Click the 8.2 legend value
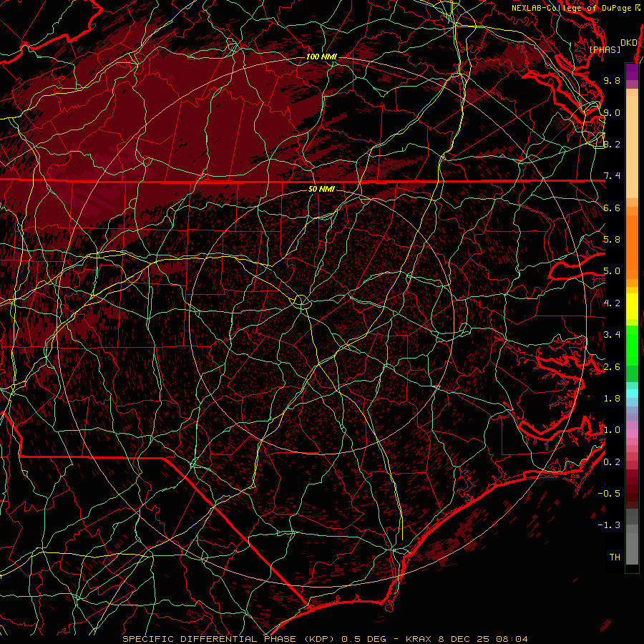Screen dimensions: 644x644 [x=612, y=144]
